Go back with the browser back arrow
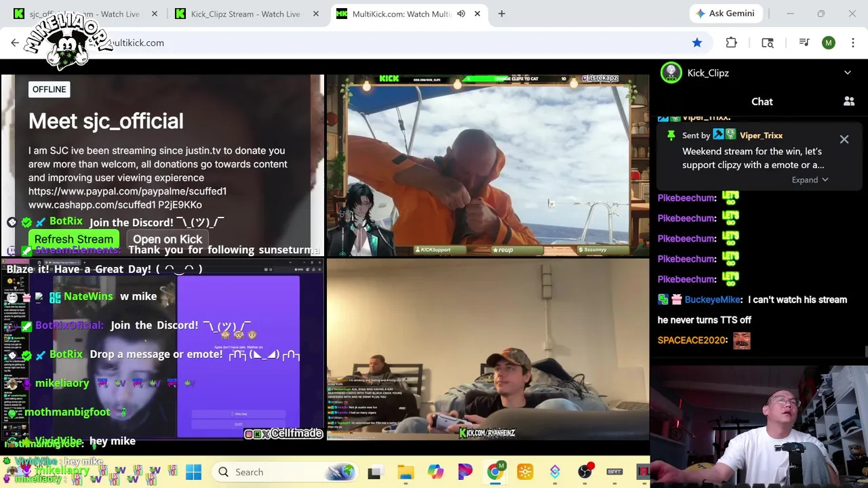Screen dimensions: 868x488 click(x=15, y=43)
